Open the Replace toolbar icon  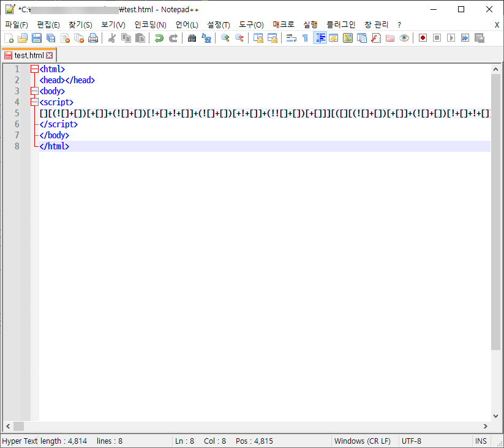(x=206, y=38)
